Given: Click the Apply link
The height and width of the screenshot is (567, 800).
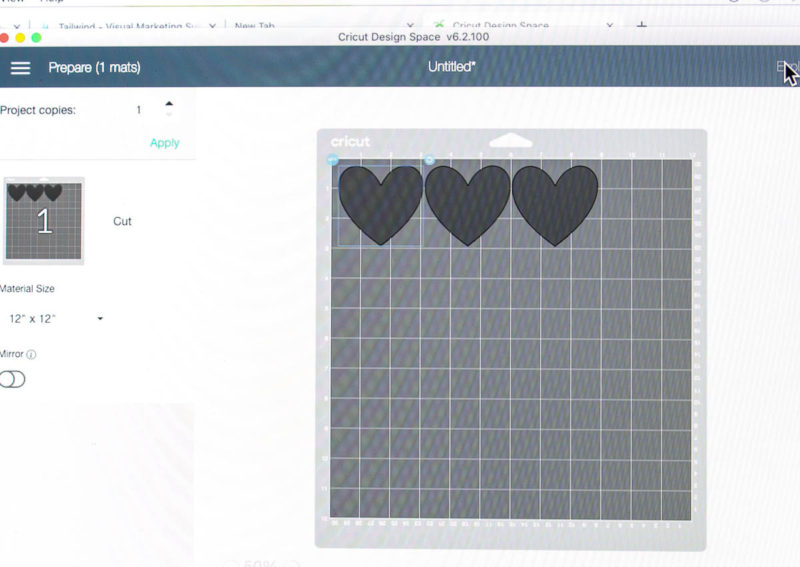Looking at the screenshot, I should point(164,143).
